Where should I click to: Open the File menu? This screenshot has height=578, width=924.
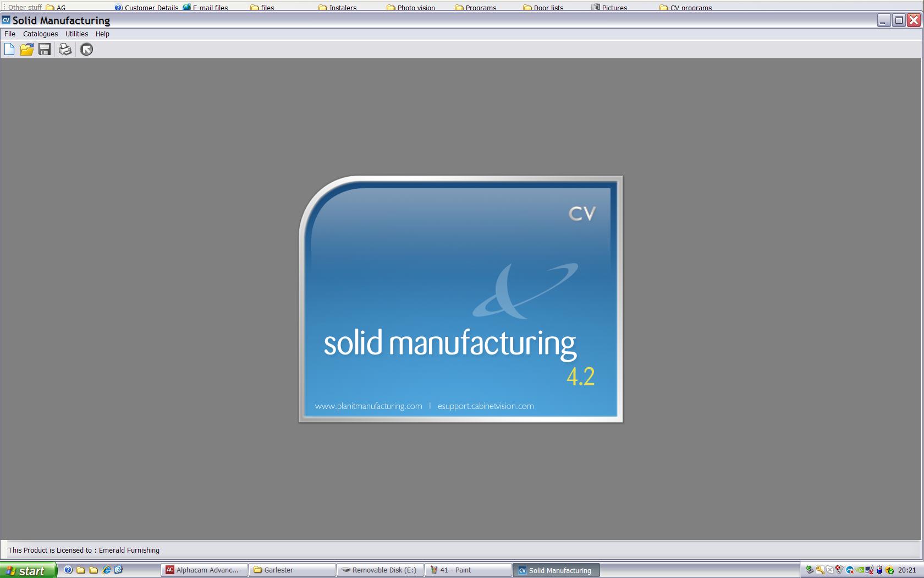click(x=10, y=34)
